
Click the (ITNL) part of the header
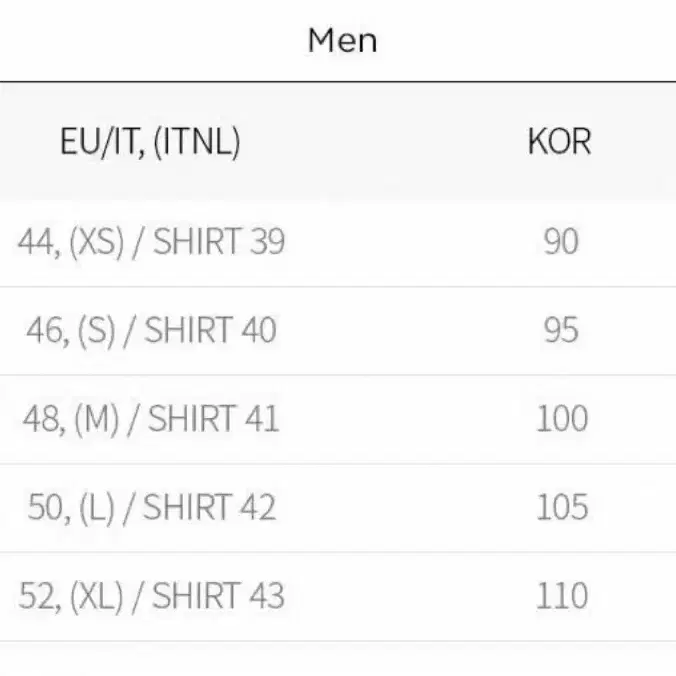(x=197, y=142)
